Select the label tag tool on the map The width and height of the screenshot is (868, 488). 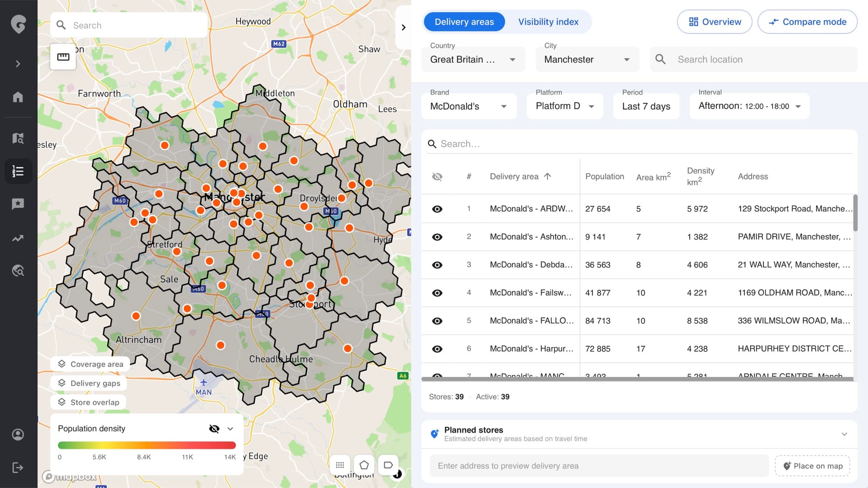pos(388,465)
